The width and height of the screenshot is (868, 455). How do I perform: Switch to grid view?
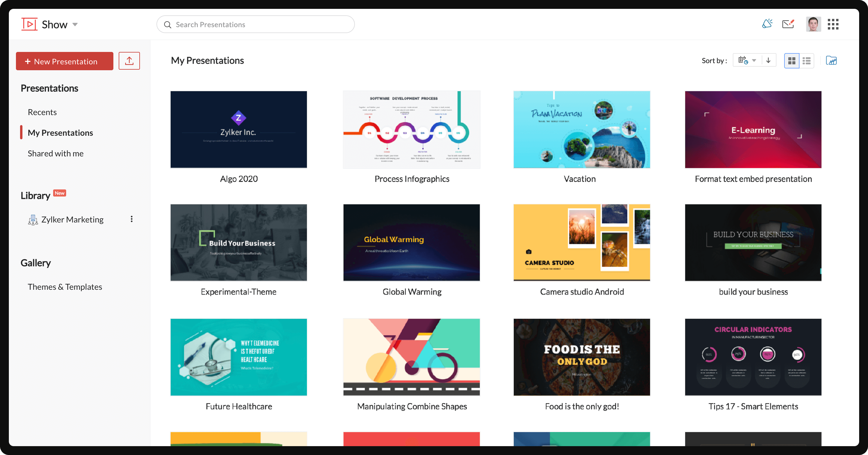tap(792, 60)
